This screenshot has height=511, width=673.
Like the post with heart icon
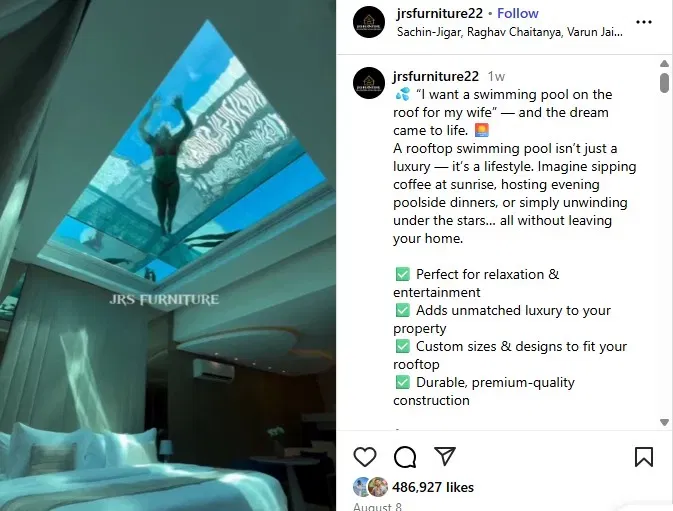pyautogui.click(x=365, y=457)
